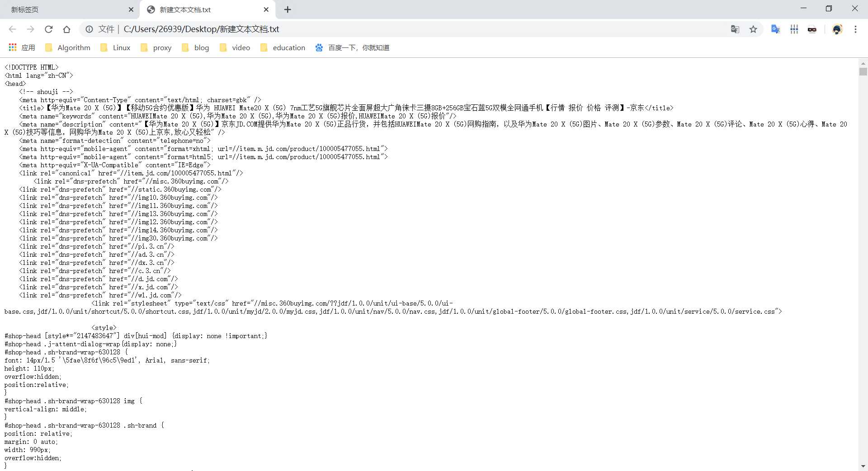The image size is (868, 471).
Task: Click the 'position:relative;' text
Action: 37,385
